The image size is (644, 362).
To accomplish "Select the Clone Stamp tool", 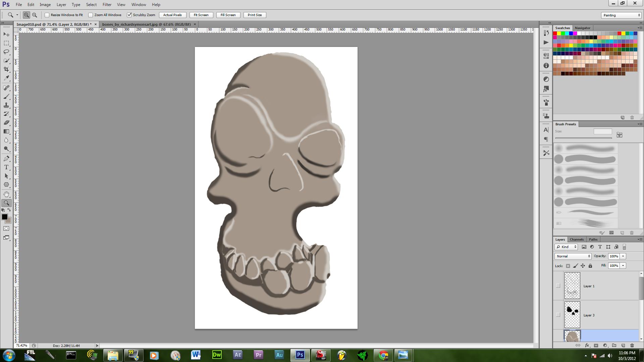I will (x=6, y=105).
